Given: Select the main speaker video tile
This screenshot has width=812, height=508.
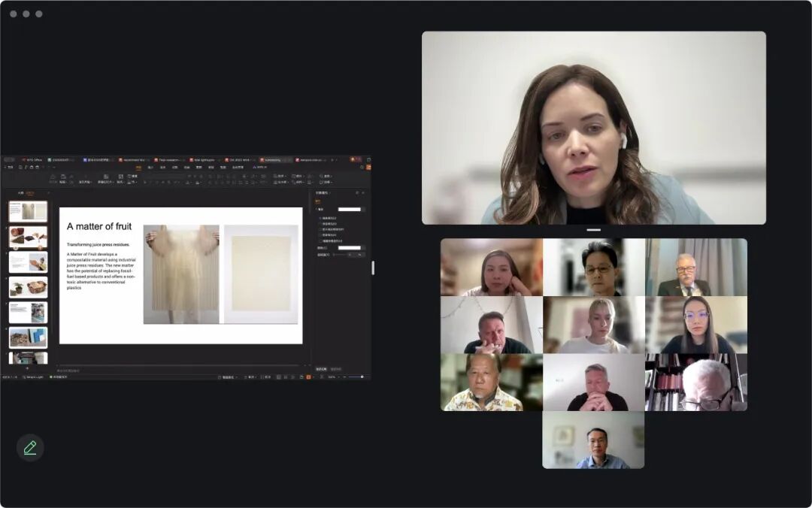Looking at the screenshot, I should click(594, 128).
